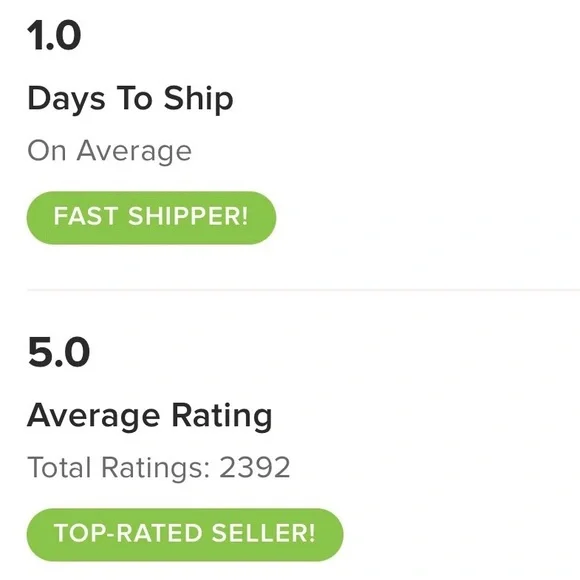This screenshot has width=580, height=580.
Task: View the Total Ratings: 2392 line
Action: tap(159, 468)
